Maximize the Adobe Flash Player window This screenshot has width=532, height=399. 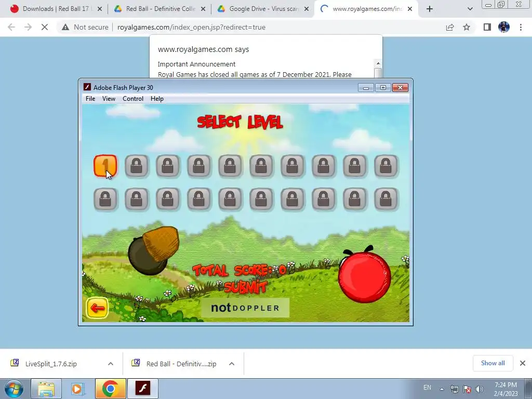[383, 88]
